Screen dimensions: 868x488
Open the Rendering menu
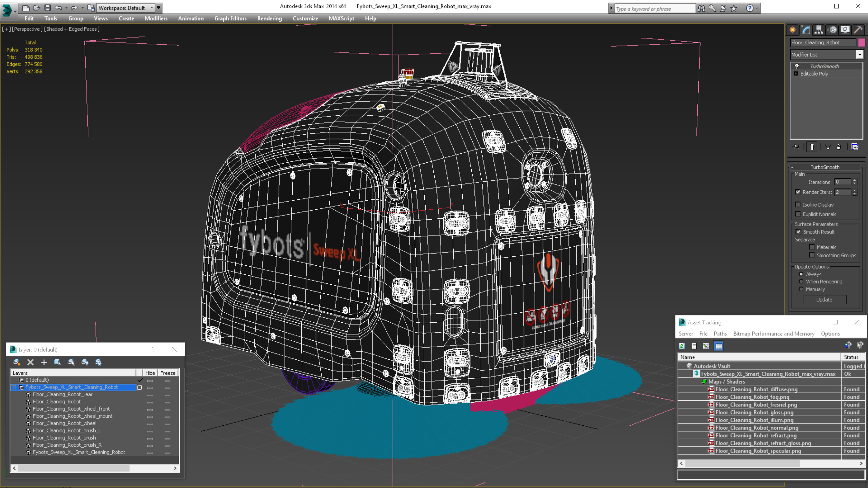point(269,18)
